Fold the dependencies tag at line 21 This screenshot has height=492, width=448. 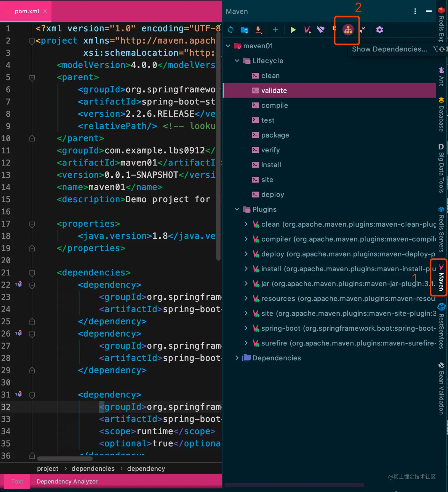[x=32, y=273]
